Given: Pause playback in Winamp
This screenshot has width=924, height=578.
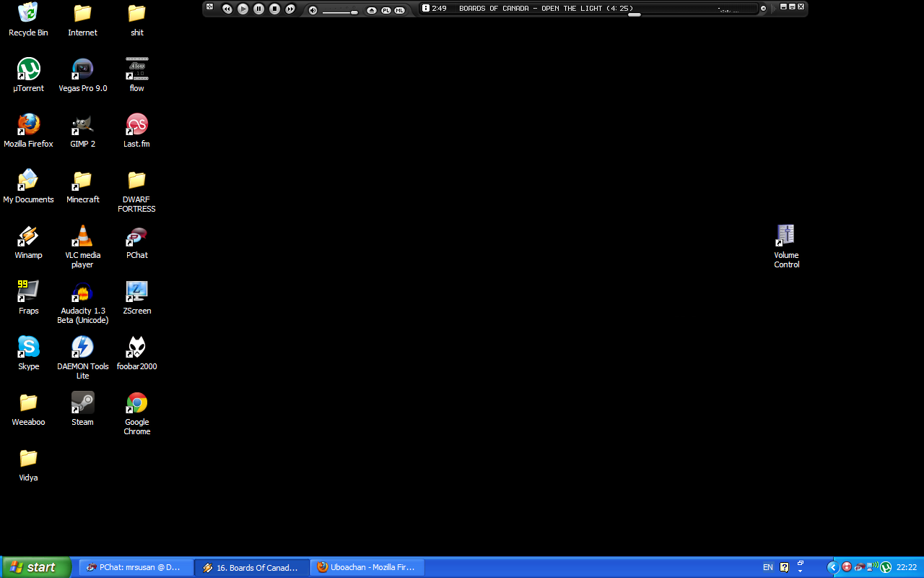Looking at the screenshot, I should click(258, 9).
